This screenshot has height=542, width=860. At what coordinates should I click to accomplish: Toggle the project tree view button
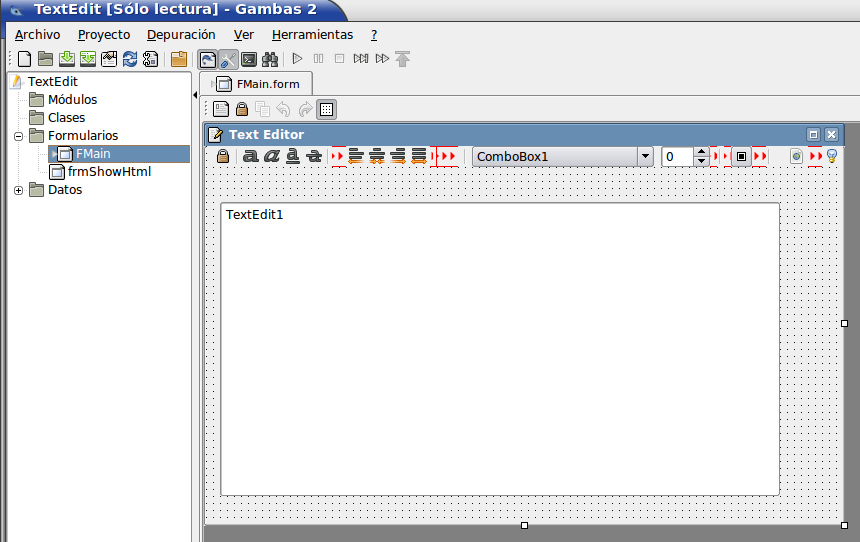208,59
